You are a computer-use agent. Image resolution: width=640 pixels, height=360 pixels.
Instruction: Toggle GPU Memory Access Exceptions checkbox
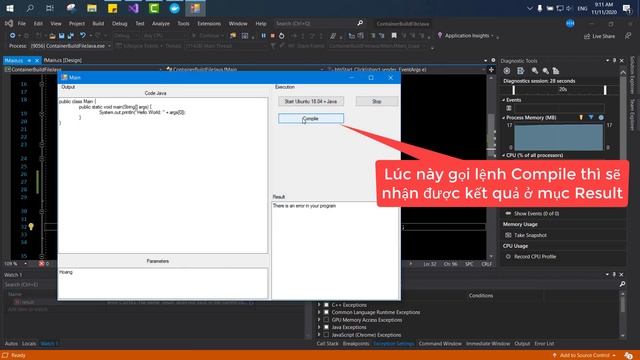click(x=326, y=320)
